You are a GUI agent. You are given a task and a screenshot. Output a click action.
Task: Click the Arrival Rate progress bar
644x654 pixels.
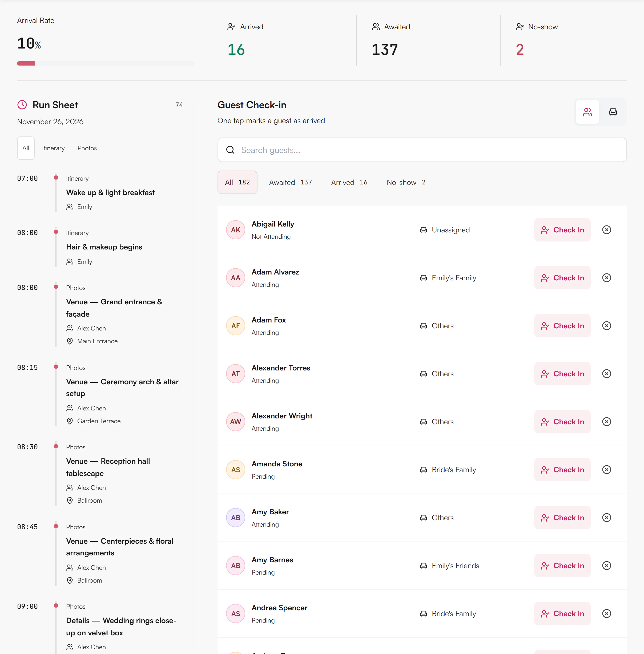(x=106, y=64)
